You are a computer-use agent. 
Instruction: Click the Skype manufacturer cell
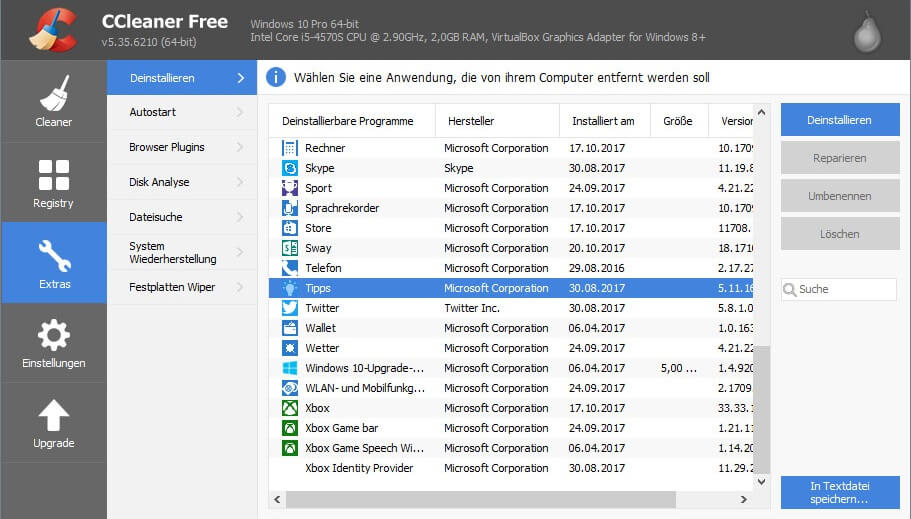[458, 168]
